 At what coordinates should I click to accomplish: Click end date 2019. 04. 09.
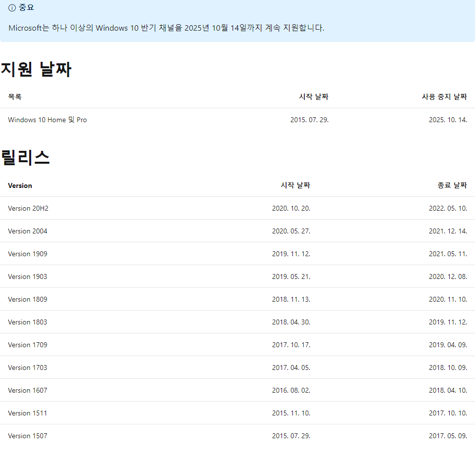coord(448,345)
